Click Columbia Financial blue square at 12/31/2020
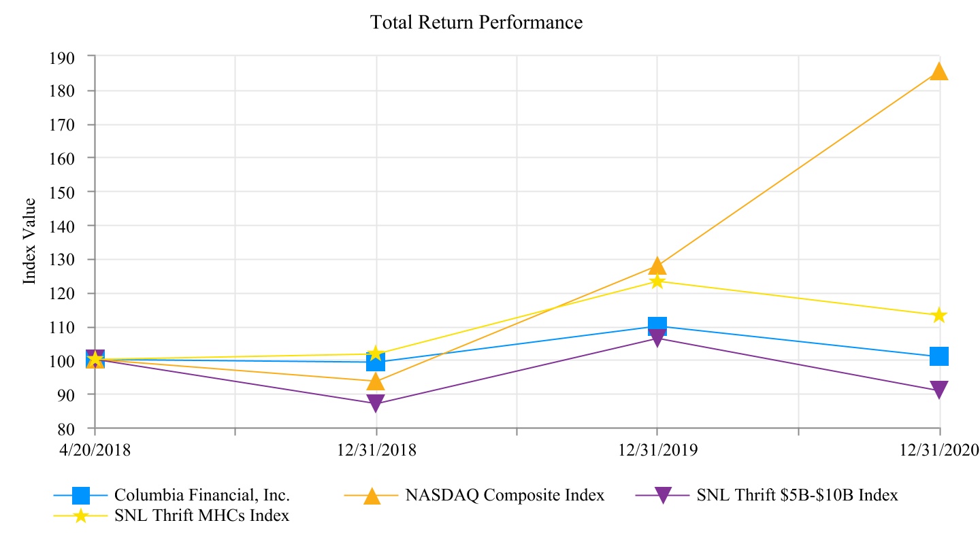This screenshot has height=544, width=980. point(939,356)
